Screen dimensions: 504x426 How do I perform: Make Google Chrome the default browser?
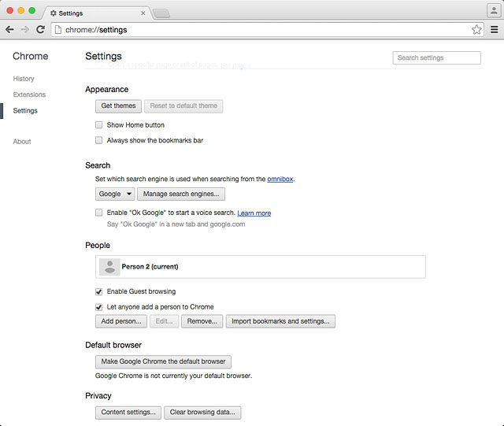[163, 361]
